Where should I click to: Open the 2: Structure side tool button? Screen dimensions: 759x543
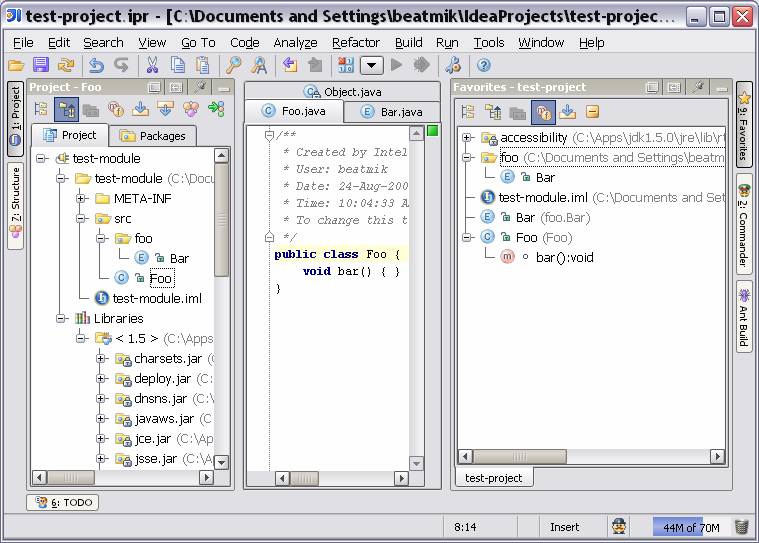tap(15, 206)
